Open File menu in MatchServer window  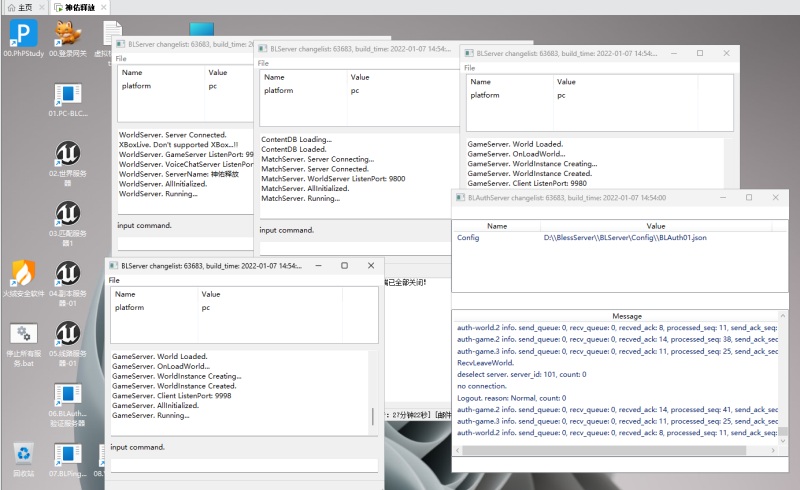click(x=263, y=63)
